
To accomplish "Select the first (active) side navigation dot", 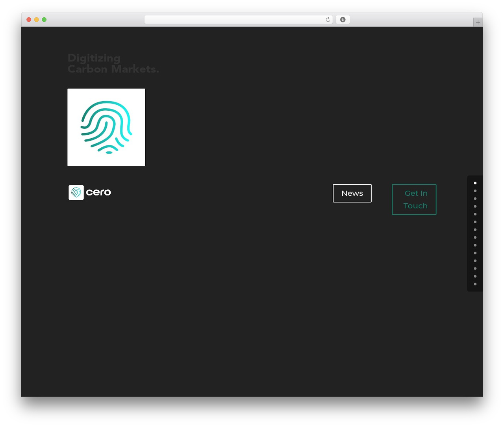I will [x=475, y=183].
